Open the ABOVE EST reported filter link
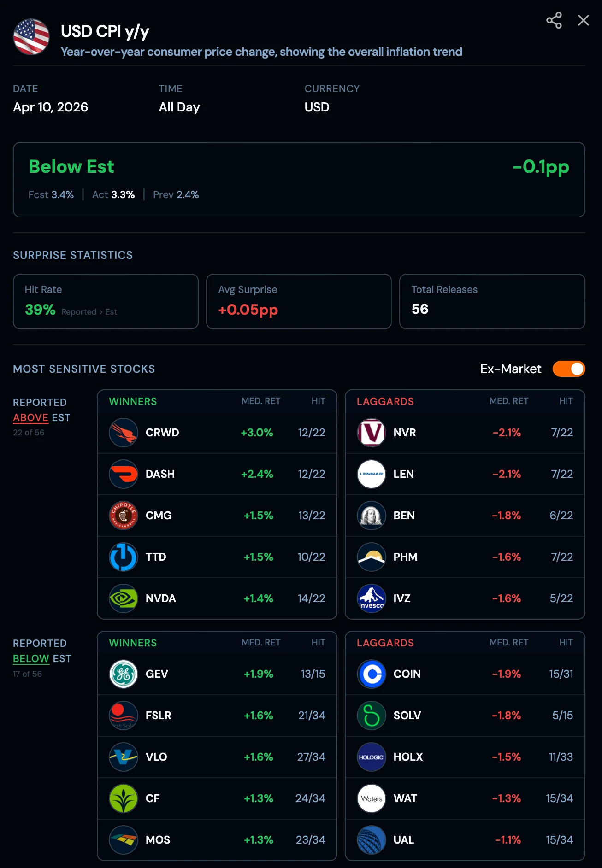The width and height of the screenshot is (602, 868). pos(31,417)
